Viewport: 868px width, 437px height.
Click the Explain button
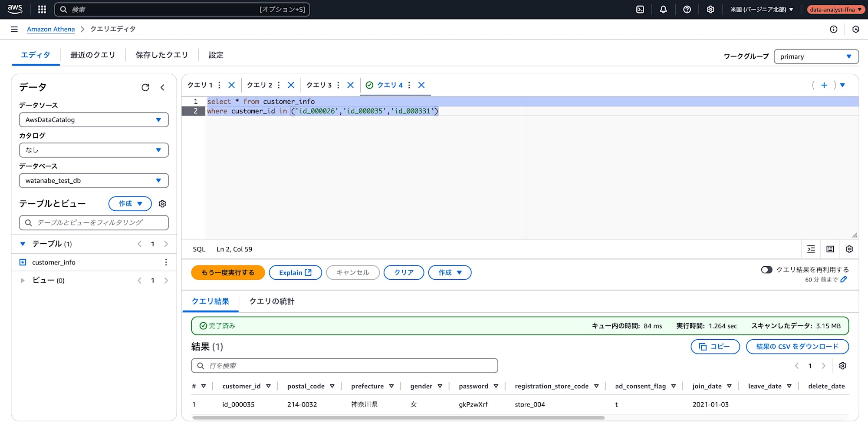295,272
